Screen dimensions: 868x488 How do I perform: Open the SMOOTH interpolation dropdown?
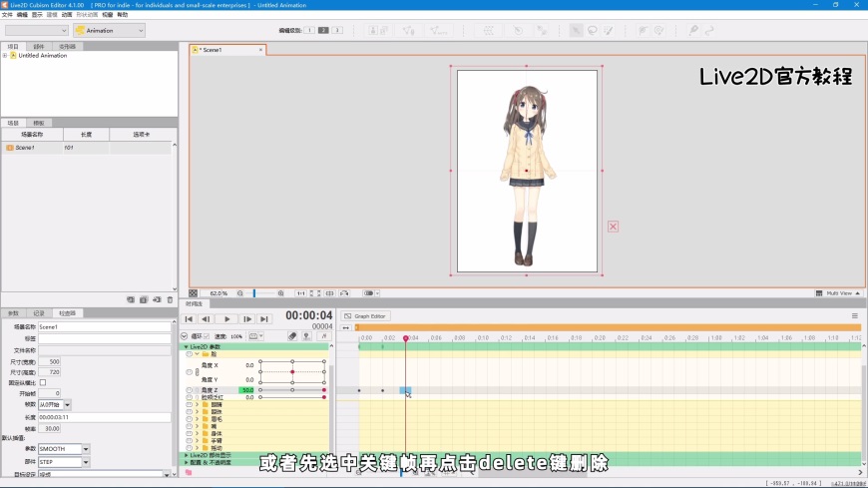(x=86, y=449)
